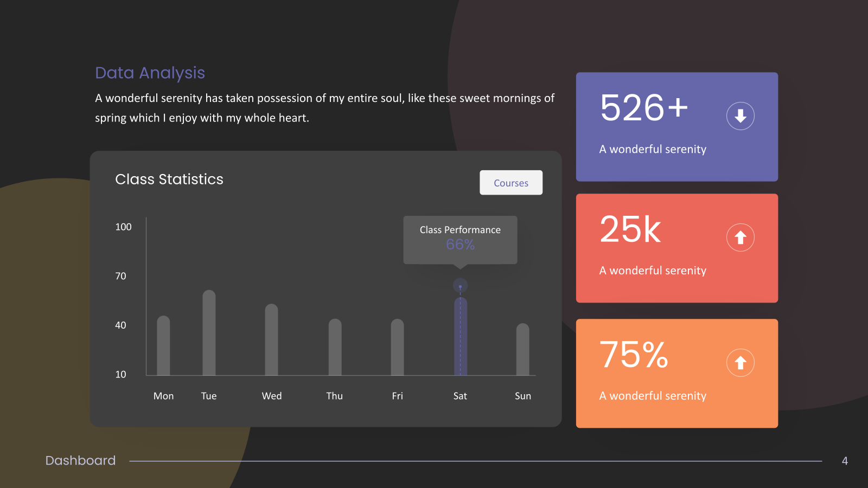The image size is (868, 488).
Task: Click the down arrow icon on 526+ card
Action: pyautogui.click(x=741, y=116)
